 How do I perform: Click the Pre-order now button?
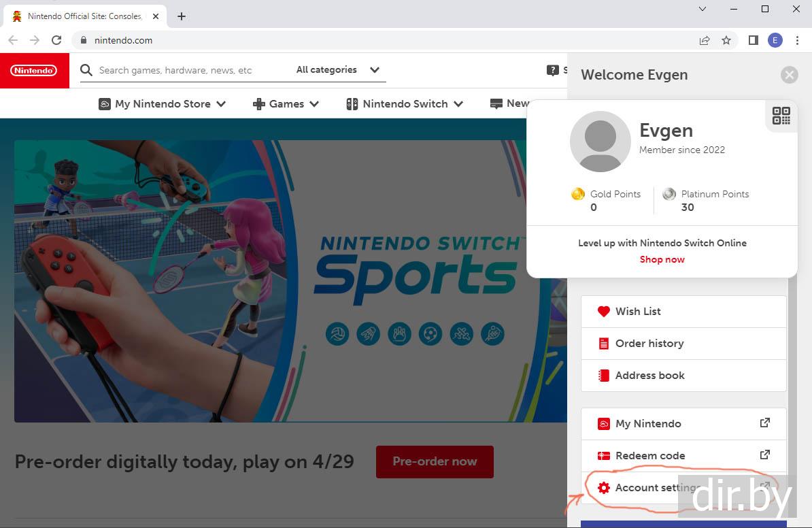pos(435,462)
